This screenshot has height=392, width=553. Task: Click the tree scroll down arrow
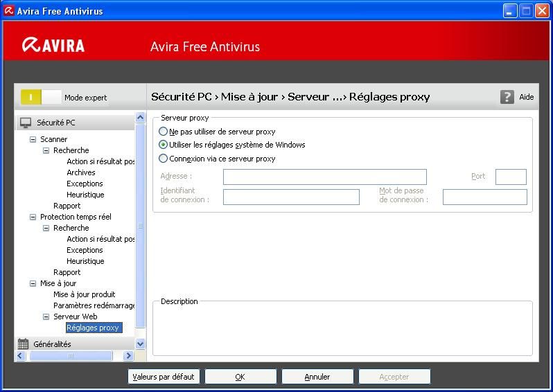click(x=141, y=344)
